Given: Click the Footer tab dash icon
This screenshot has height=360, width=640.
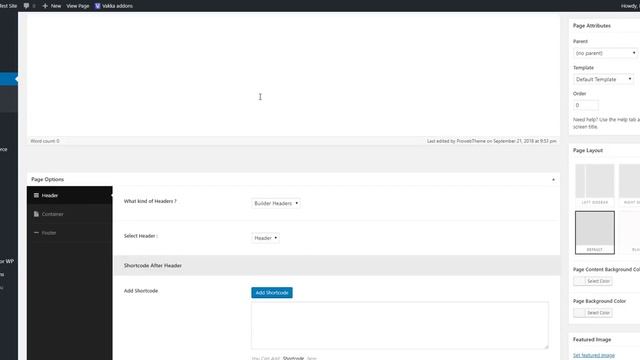Looking at the screenshot, I should click(x=36, y=233).
